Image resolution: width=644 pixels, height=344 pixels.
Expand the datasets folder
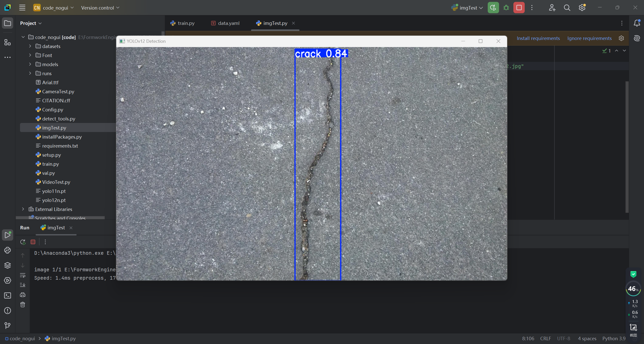[x=30, y=46]
